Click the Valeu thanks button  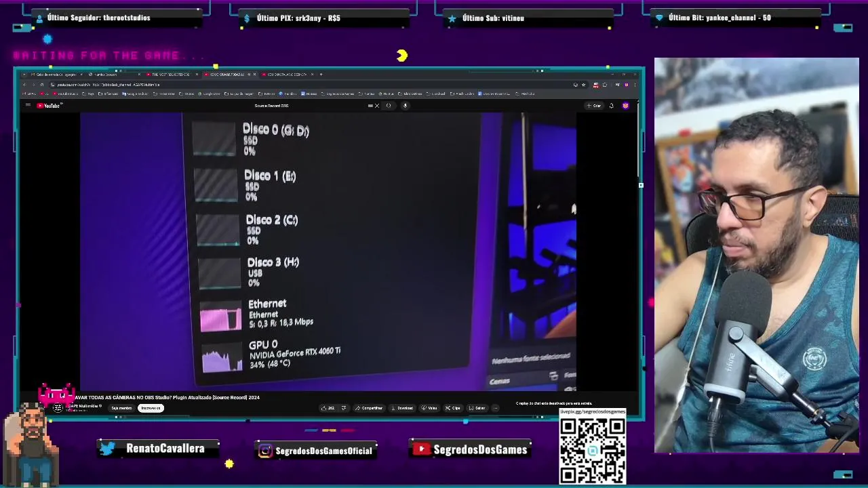coord(429,408)
